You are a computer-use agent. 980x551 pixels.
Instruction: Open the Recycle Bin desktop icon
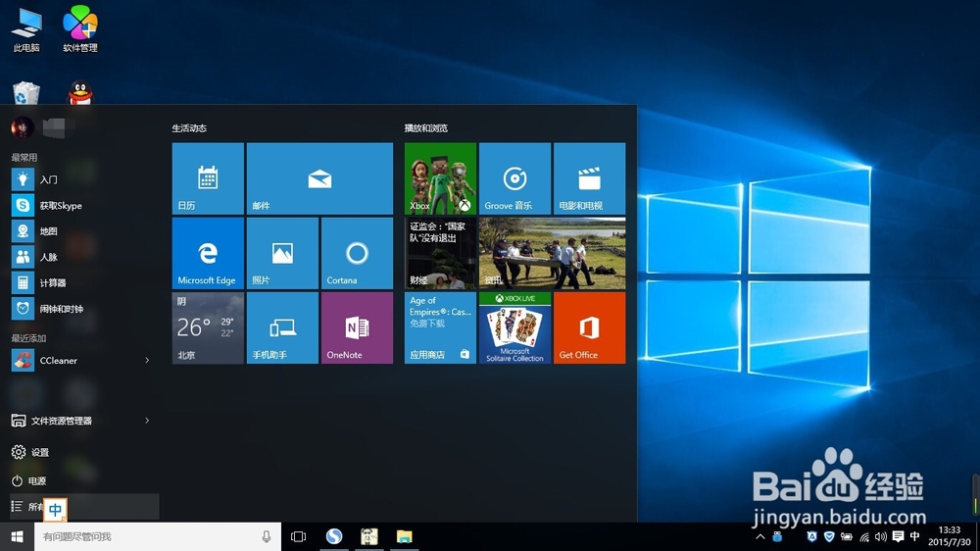[26, 92]
